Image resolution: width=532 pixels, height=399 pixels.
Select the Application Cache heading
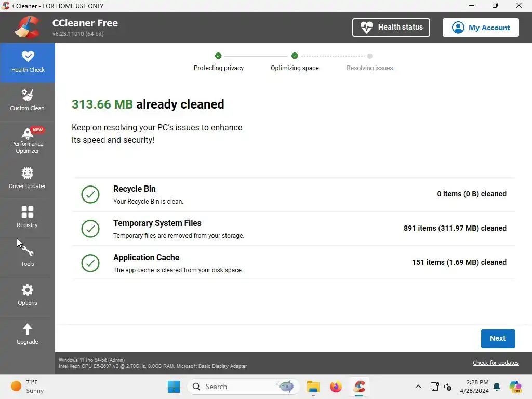click(x=146, y=257)
